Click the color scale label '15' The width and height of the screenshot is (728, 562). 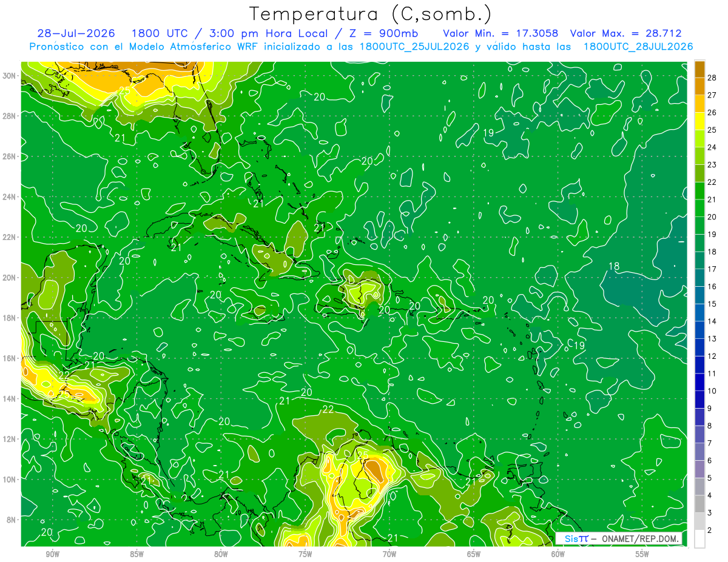(712, 304)
